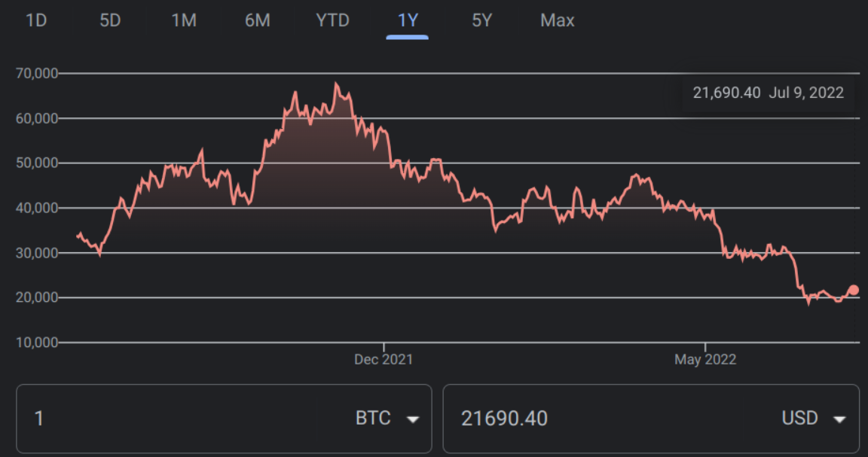Switch to the 1D time range tab
The image size is (868, 457).
(36, 20)
